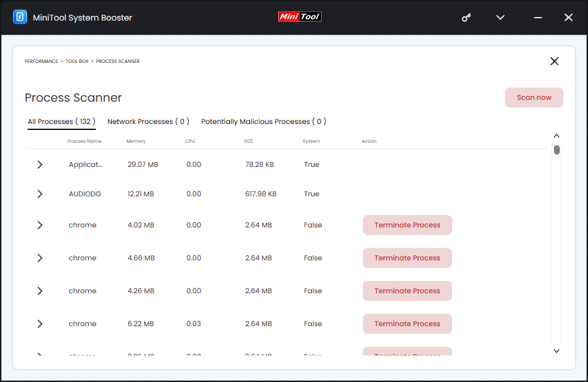This screenshot has height=382, width=588.
Task: Go to PERFORMANCE in breadcrumb
Action: [41, 61]
